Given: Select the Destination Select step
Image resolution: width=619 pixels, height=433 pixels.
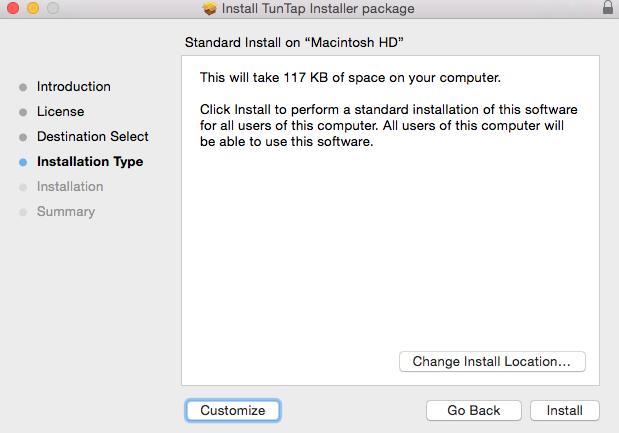Looking at the screenshot, I should click(93, 137).
